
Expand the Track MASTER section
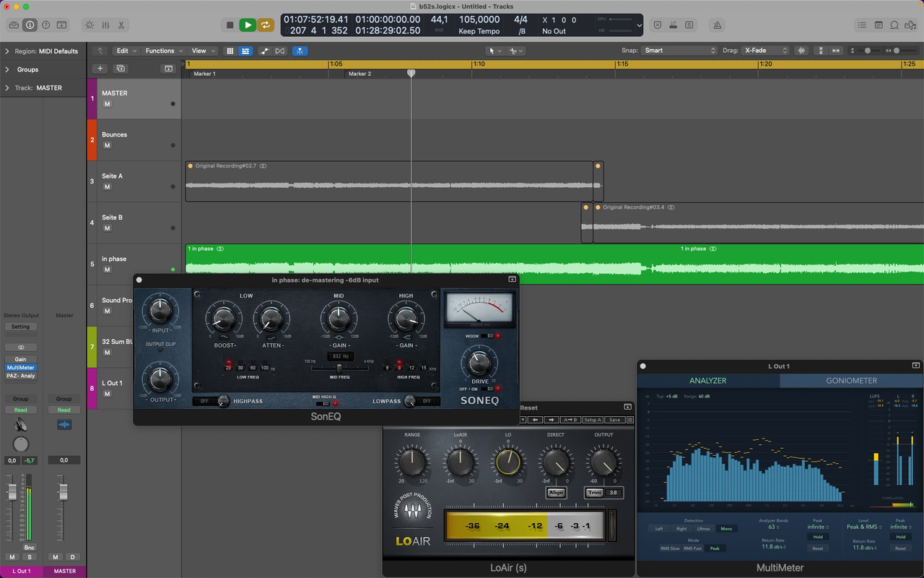click(7, 87)
